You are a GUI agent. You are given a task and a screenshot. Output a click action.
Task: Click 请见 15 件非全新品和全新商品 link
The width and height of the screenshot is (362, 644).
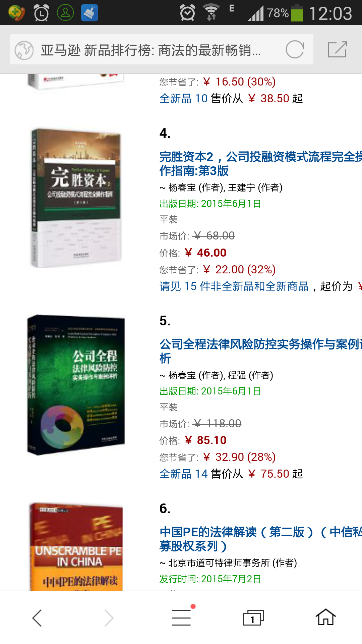pos(234,286)
